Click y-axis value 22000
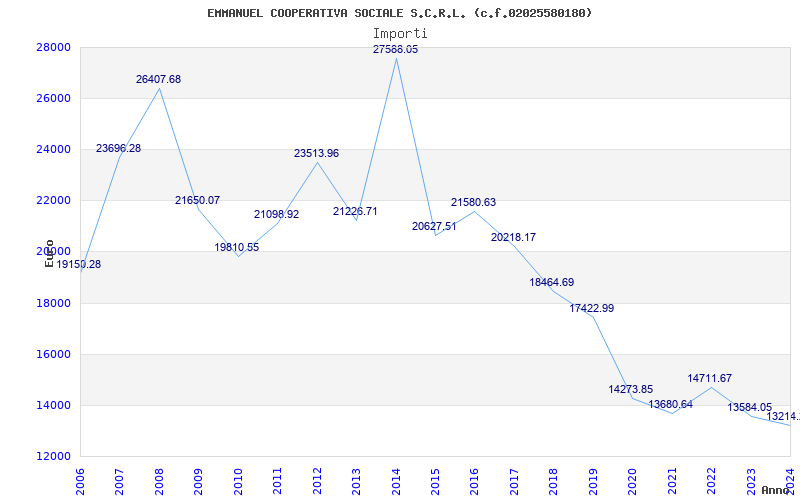Screen dimensions: 800x500 (x=53, y=200)
